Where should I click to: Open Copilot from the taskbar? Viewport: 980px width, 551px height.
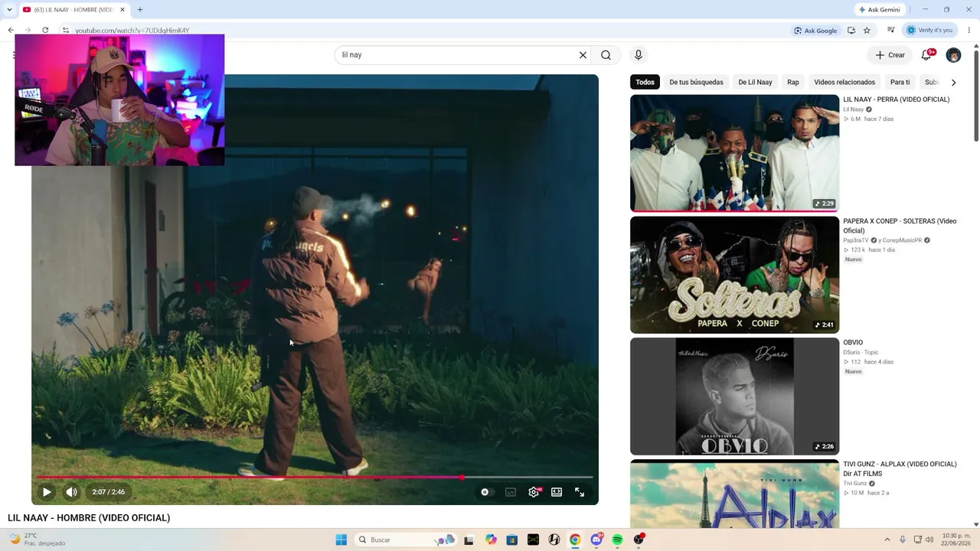pyautogui.click(x=491, y=540)
